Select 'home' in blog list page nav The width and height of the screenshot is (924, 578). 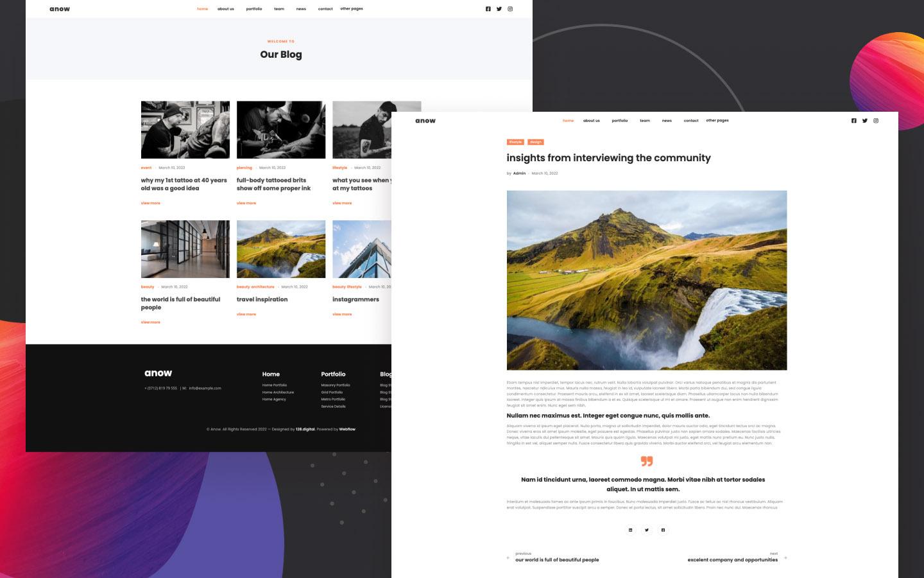203,9
